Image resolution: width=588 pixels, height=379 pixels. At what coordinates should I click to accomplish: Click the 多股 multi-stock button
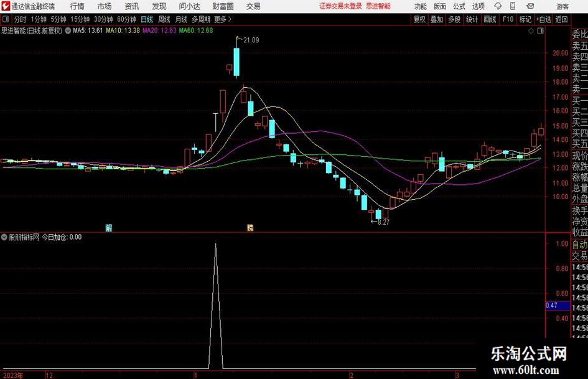click(454, 19)
